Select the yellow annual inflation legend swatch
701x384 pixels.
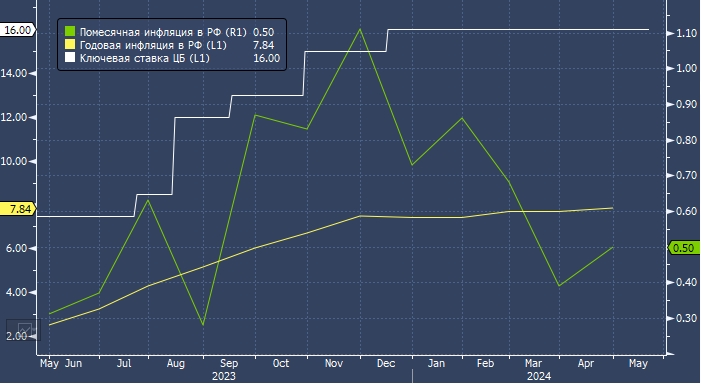pos(70,45)
